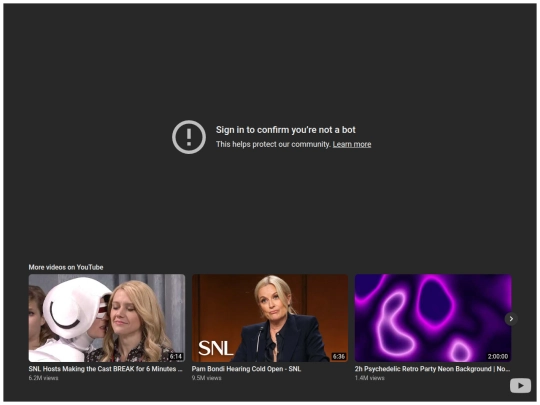Open the purple neon background video thumbnail
The image size is (540, 405).
433,318
